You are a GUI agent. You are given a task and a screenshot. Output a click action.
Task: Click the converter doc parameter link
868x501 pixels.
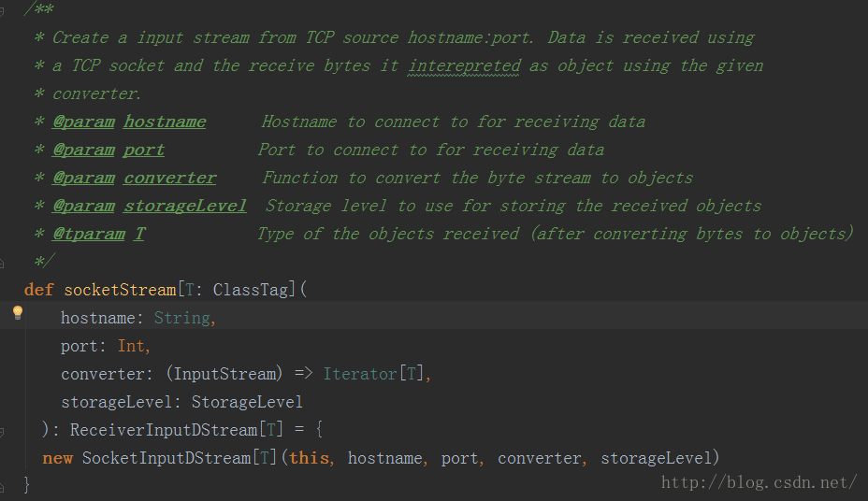click(x=170, y=178)
